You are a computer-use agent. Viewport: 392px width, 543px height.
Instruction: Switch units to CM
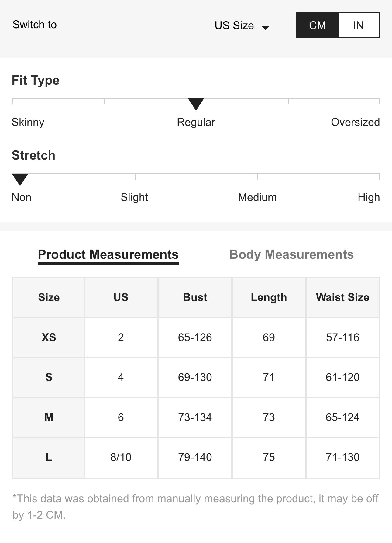coord(317,25)
